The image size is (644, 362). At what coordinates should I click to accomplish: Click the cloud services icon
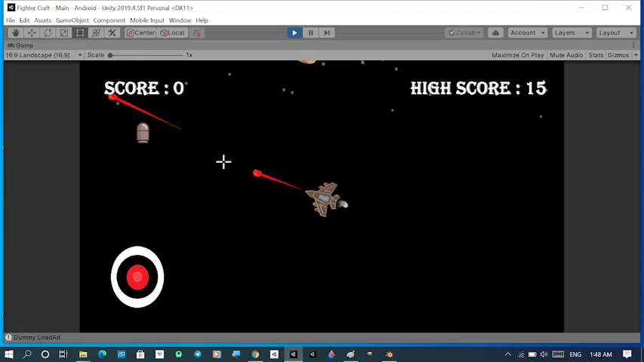[x=496, y=33]
